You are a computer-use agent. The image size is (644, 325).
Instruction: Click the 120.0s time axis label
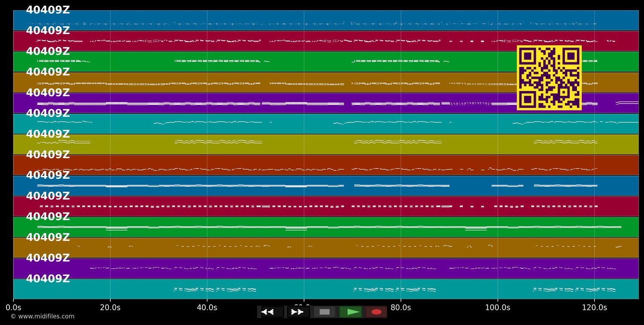click(x=594, y=308)
